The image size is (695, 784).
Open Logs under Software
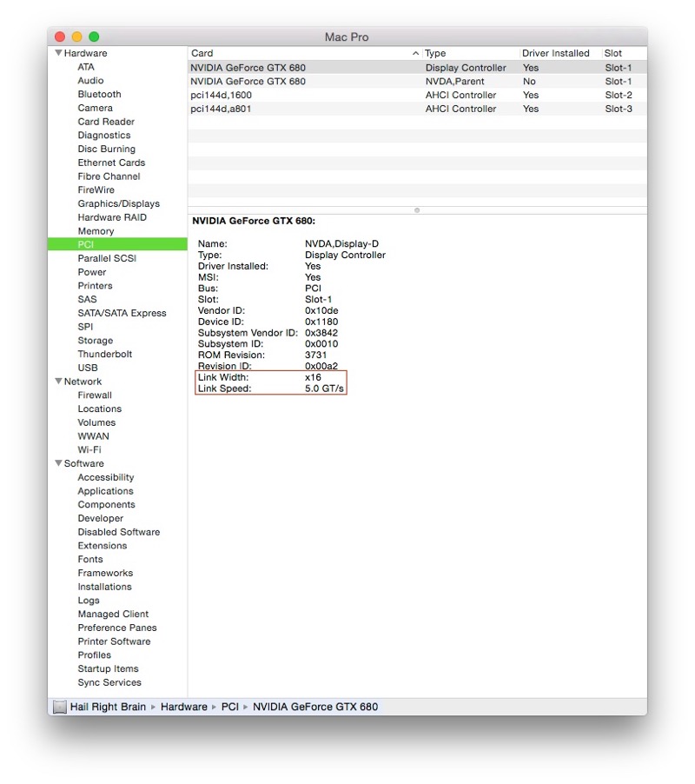(89, 601)
